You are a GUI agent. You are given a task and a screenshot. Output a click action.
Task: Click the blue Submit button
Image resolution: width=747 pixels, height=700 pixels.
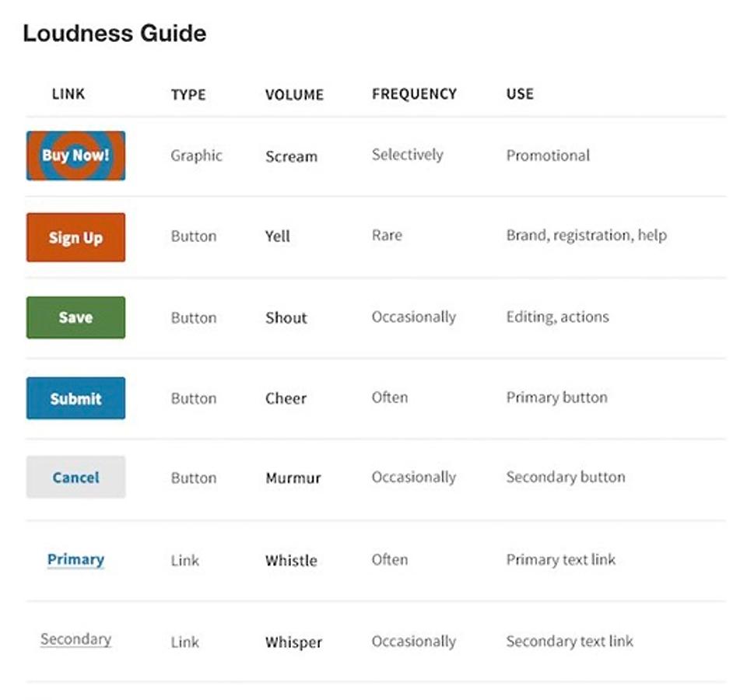[75, 398]
